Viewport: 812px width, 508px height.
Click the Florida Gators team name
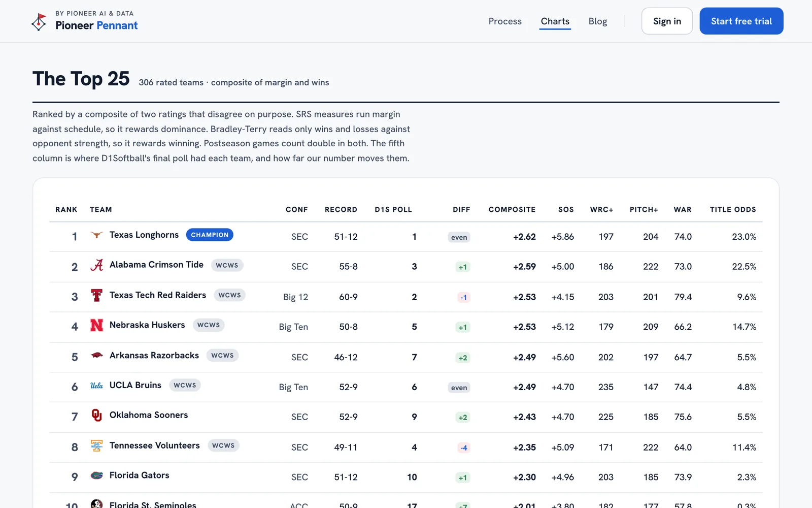(x=140, y=475)
